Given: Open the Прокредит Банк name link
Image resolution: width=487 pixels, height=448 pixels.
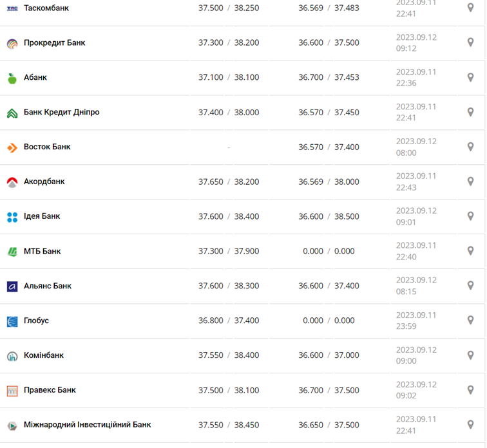Looking at the screenshot, I should [54, 43].
